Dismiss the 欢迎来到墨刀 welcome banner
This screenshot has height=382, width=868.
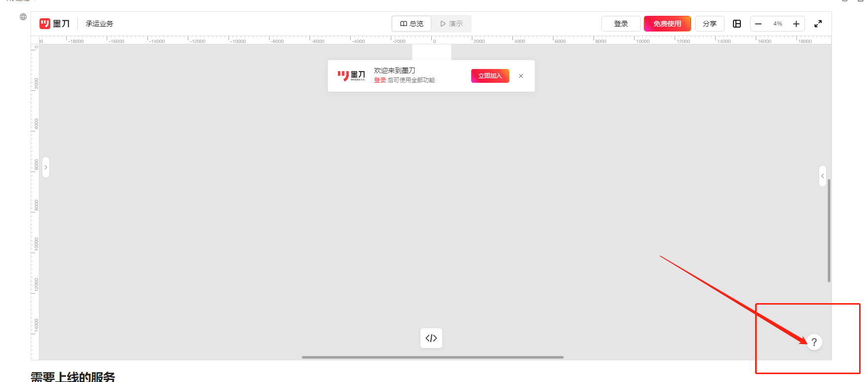click(x=521, y=76)
